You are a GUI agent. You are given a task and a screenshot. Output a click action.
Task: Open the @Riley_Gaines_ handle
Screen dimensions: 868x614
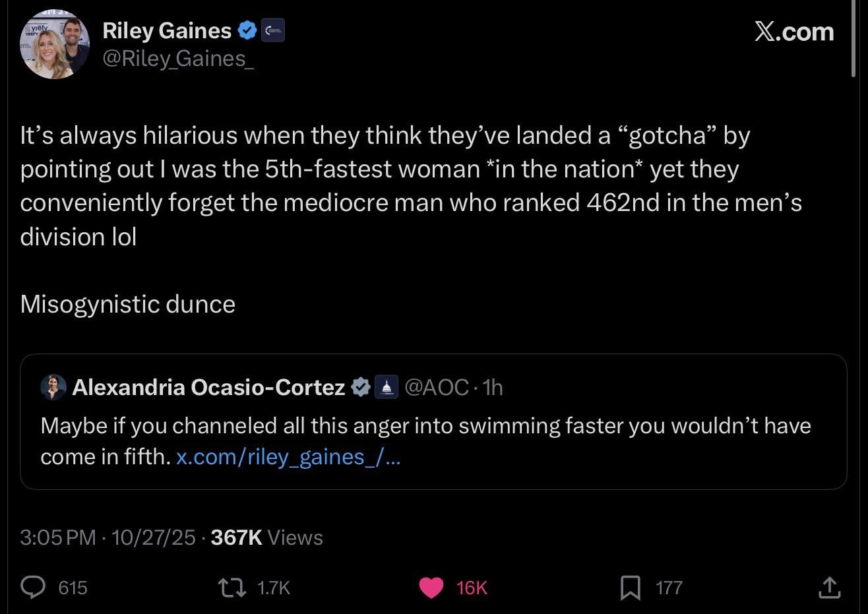[178, 59]
